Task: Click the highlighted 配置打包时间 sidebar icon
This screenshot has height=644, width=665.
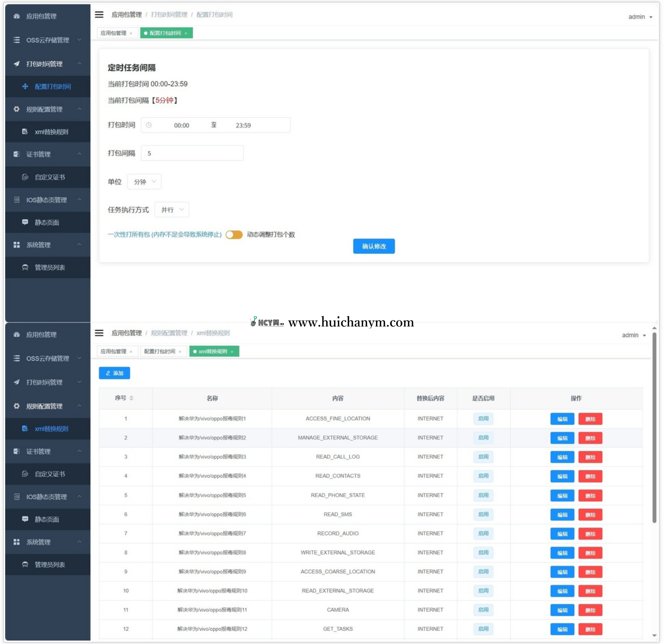Action: [25, 86]
